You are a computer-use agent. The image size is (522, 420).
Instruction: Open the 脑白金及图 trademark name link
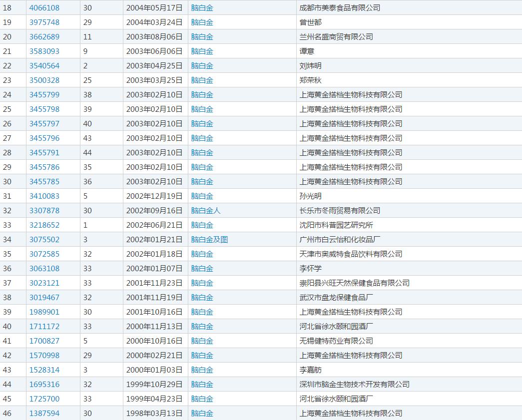209,239
